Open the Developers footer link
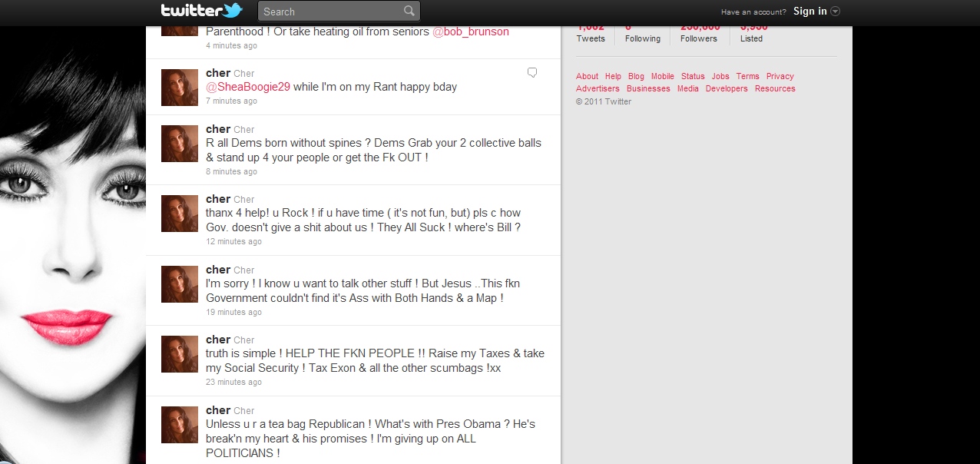980x464 pixels. pos(727,88)
